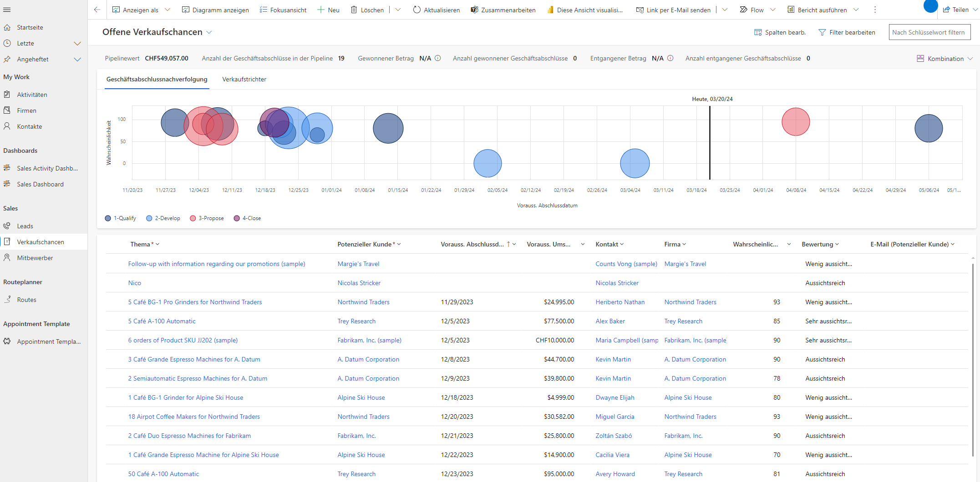980x482 pixels.
Task: Open contact Heriberto Nathan
Action: tap(620, 302)
